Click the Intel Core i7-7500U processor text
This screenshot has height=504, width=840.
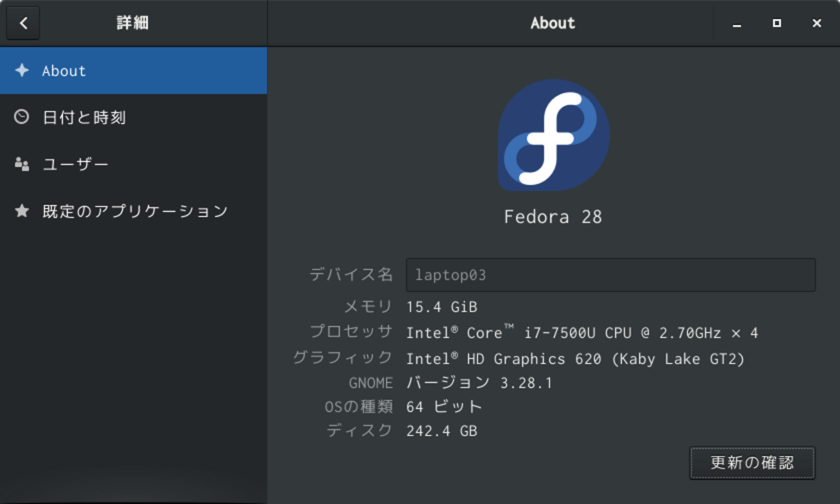582,333
